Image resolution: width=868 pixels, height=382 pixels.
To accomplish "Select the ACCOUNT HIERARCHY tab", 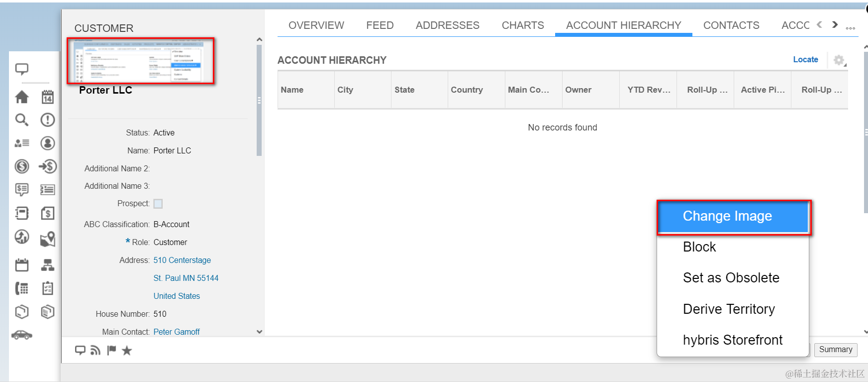I will click(x=624, y=25).
